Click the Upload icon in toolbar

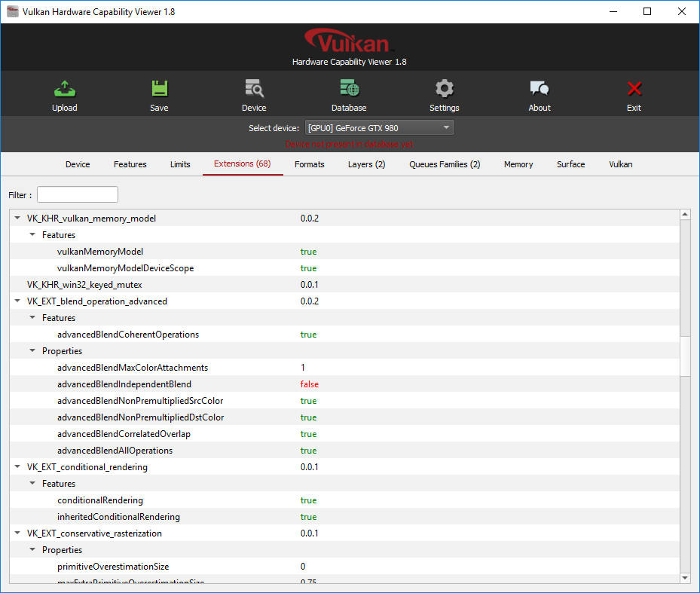65,88
